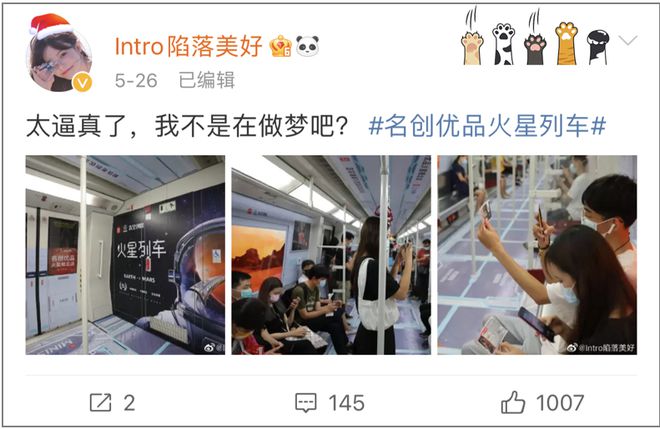The height and width of the screenshot is (429, 660).
Task: Click the panda badge icon
Action: coord(307,46)
